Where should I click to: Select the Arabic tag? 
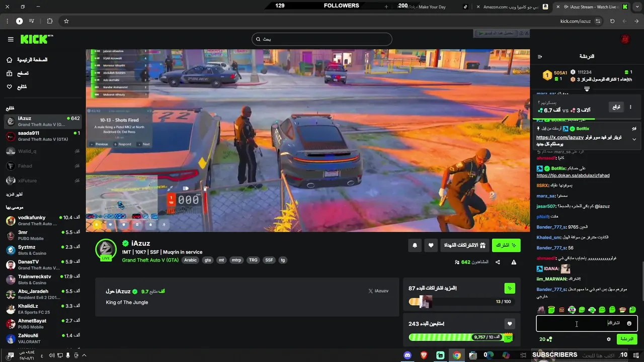coord(190,260)
